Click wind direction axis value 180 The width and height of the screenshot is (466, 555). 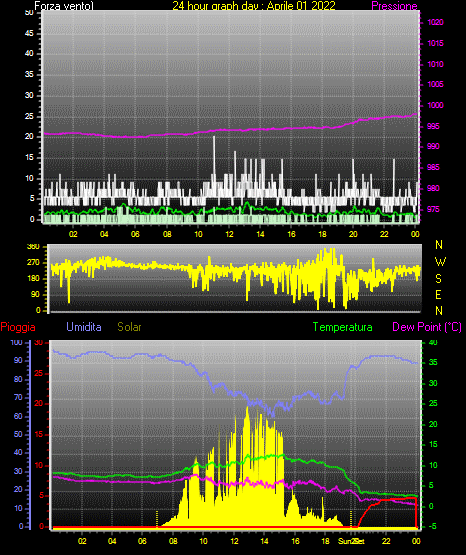[x=34, y=279]
